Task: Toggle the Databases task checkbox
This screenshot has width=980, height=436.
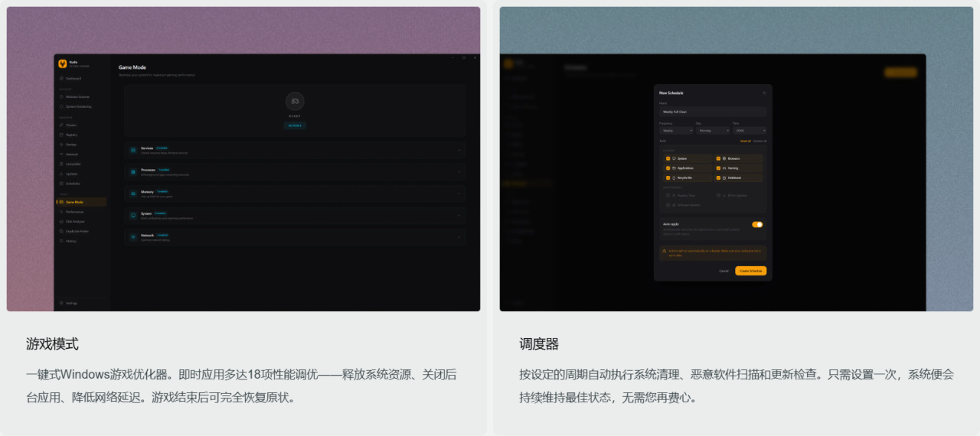Action: [x=718, y=177]
